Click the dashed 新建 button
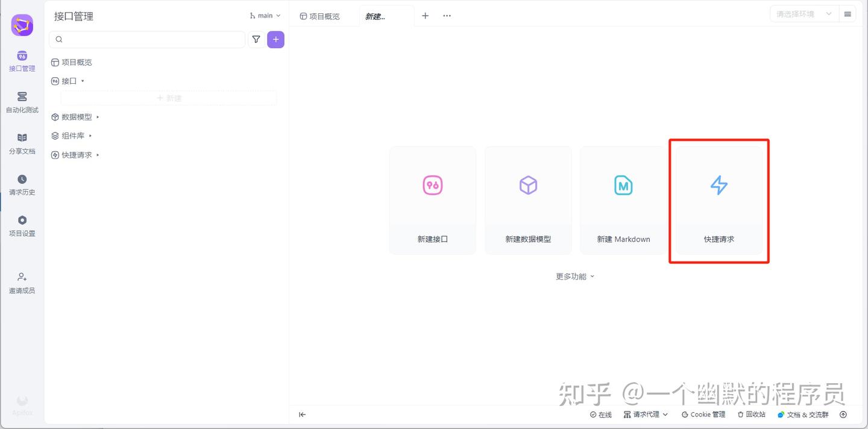The height and width of the screenshot is (429, 868). (x=169, y=98)
